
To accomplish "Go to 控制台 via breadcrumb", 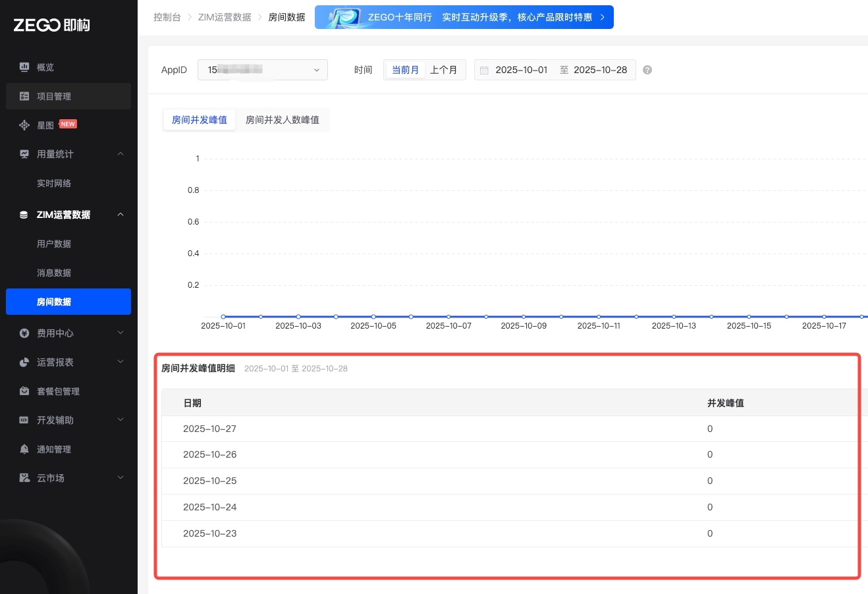I will point(167,17).
